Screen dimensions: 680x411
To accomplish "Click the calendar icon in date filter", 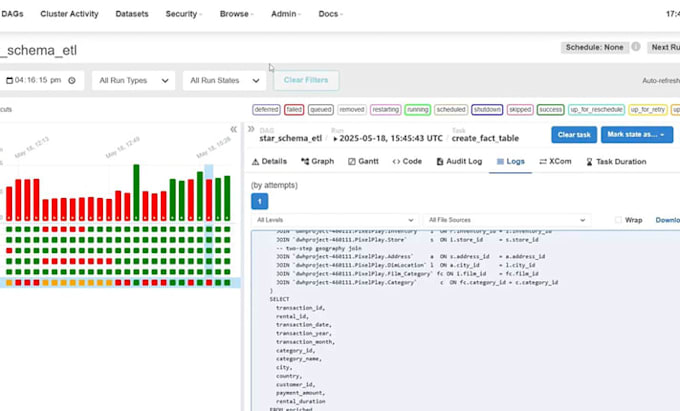I will pyautogui.click(x=9, y=81).
